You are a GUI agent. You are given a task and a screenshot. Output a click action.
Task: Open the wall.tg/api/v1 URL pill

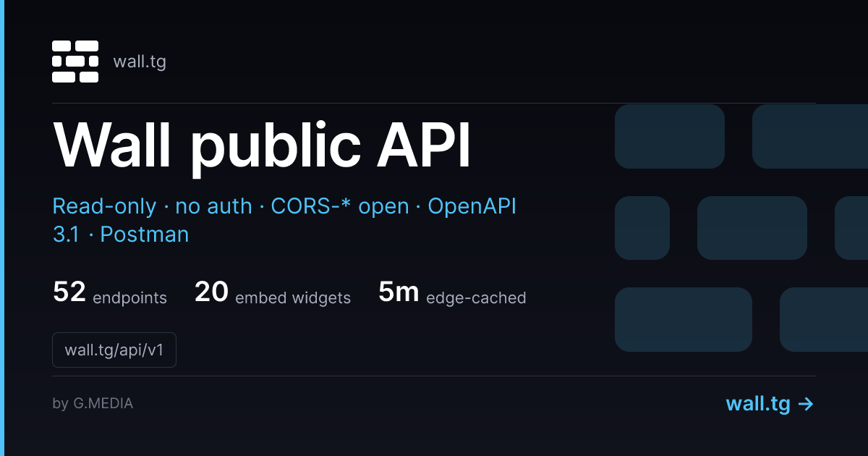point(114,350)
